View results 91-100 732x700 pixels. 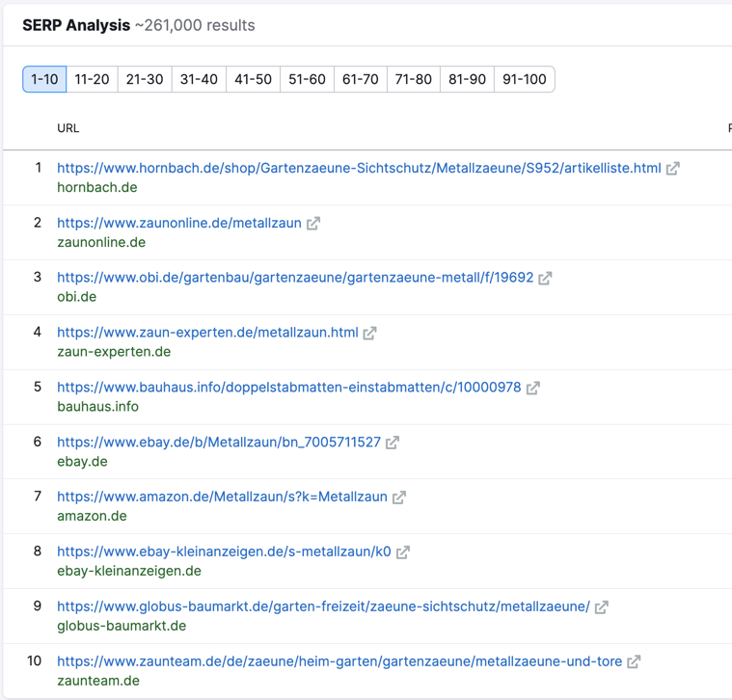(x=525, y=79)
